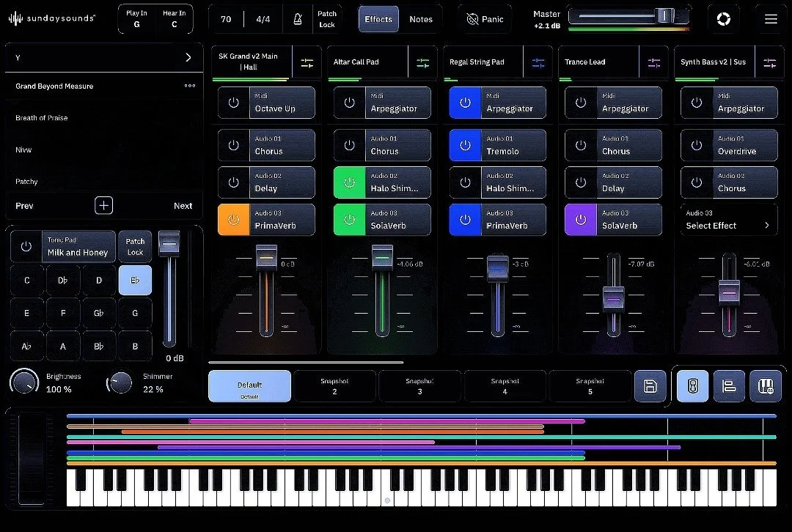792x532 pixels.
Task: Disable Regal String Pad Tremolo power button
Action: tap(465, 145)
